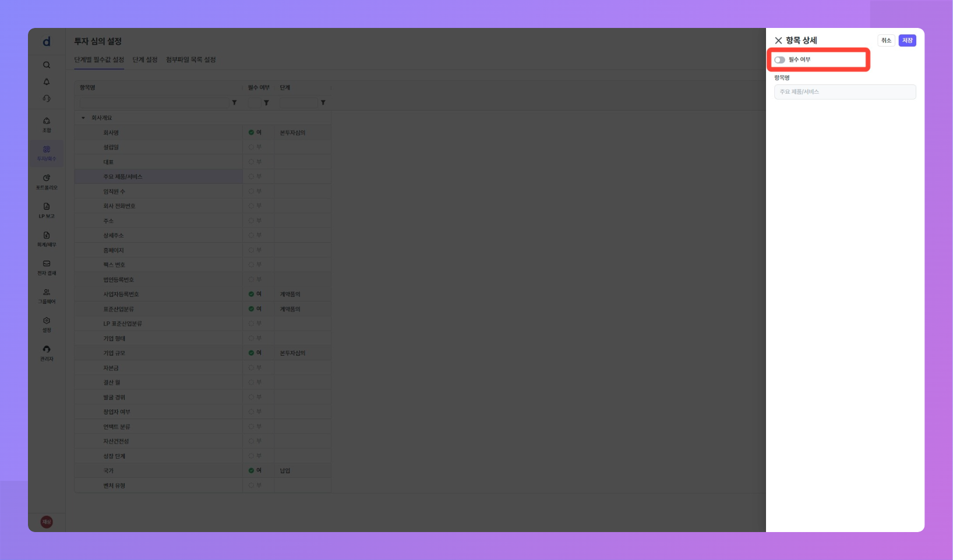The image size is (953, 560).
Task: Click the d logo at sidebar top
Action: (47, 41)
